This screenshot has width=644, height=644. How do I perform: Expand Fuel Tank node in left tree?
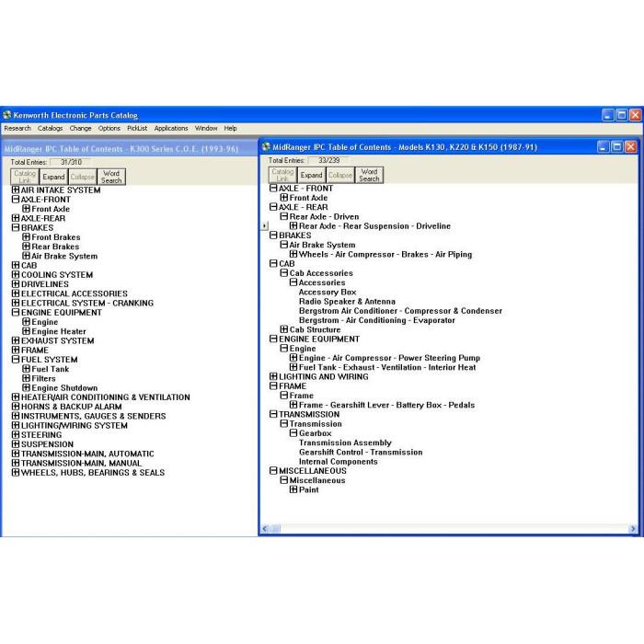27,369
